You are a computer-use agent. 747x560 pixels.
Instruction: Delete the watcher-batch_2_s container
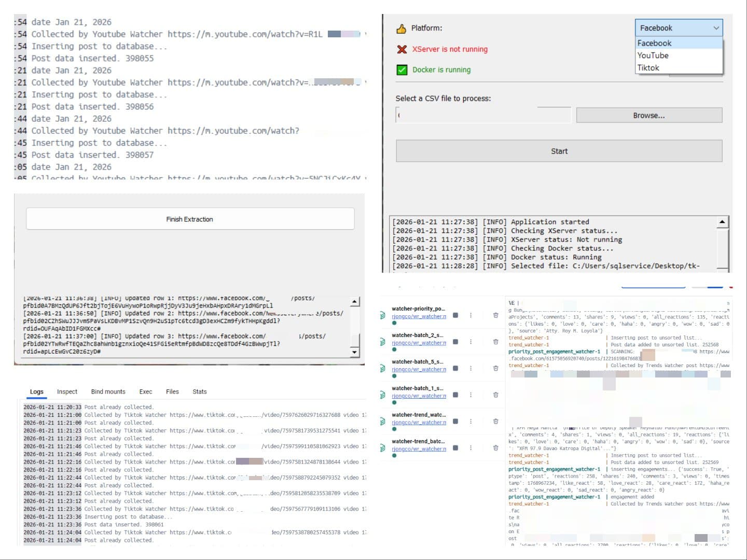(x=495, y=342)
